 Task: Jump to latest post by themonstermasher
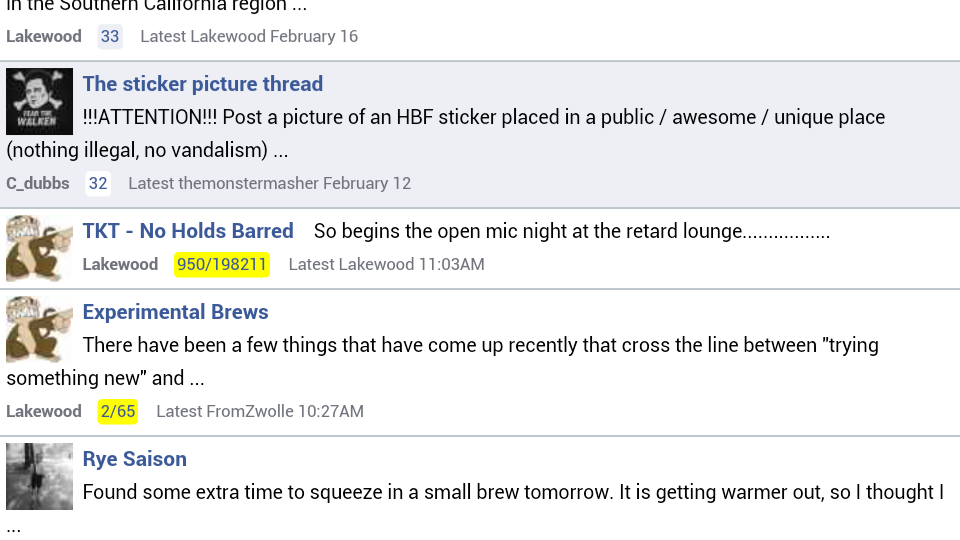click(x=269, y=183)
